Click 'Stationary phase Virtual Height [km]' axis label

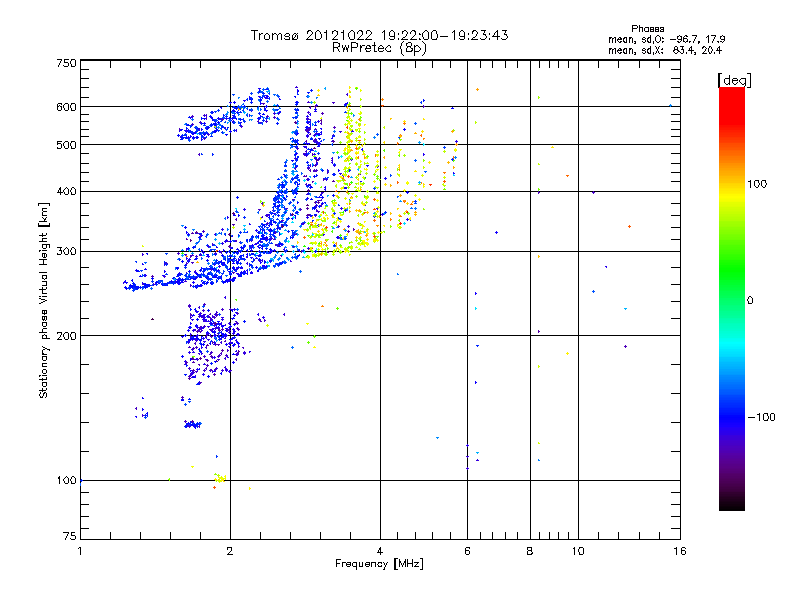pyautogui.click(x=43, y=301)
